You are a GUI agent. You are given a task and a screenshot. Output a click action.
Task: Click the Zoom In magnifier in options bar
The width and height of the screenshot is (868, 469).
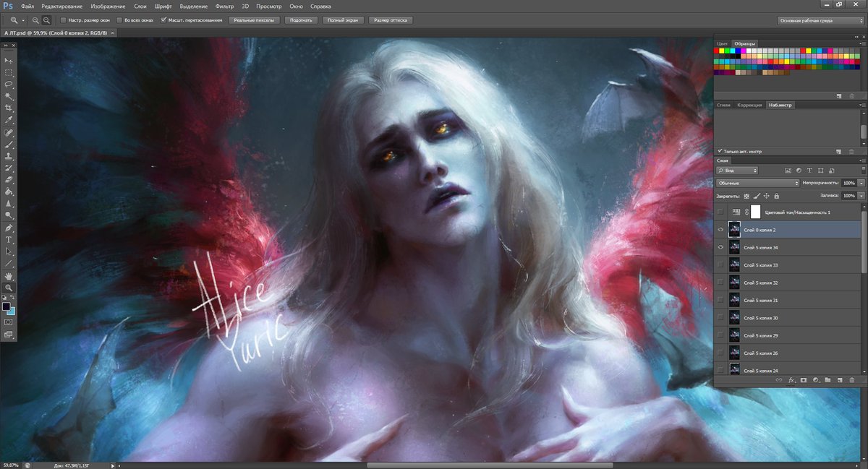35,20
